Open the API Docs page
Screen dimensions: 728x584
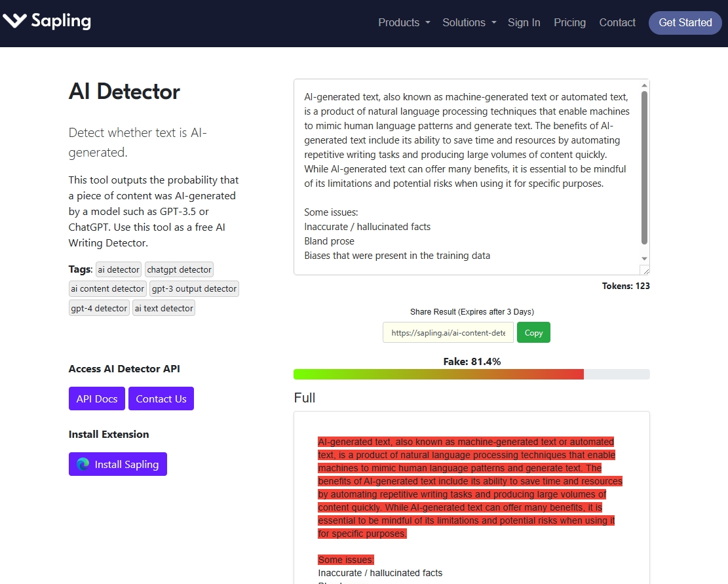click(97, 399)
